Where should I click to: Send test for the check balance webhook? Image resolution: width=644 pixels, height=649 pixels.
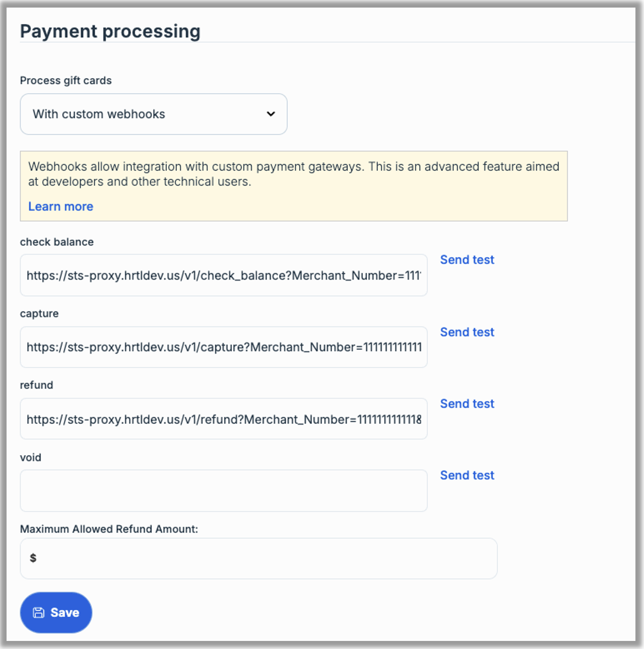[467, 260]
